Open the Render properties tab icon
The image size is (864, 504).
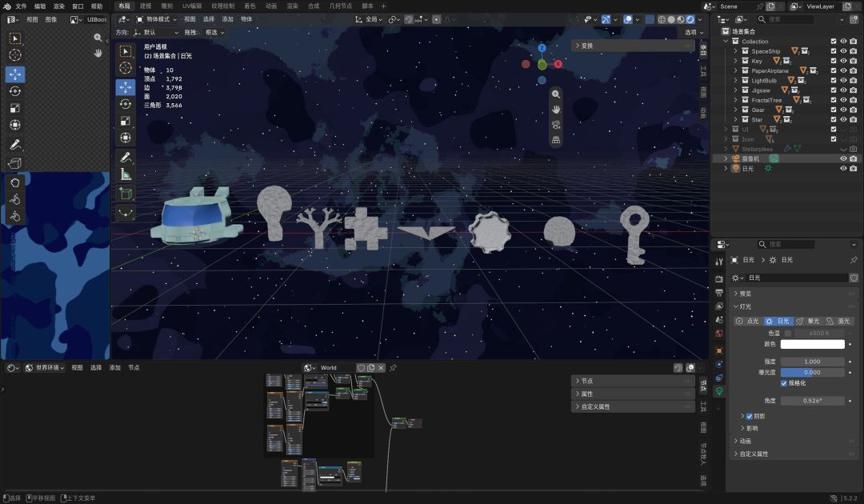point(719,278)
